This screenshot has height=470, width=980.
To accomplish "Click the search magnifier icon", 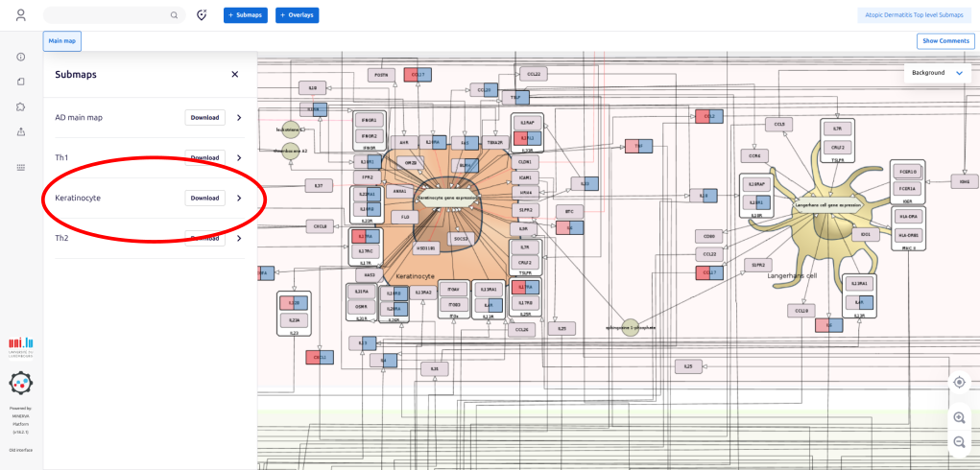I will tap(174, 15).
